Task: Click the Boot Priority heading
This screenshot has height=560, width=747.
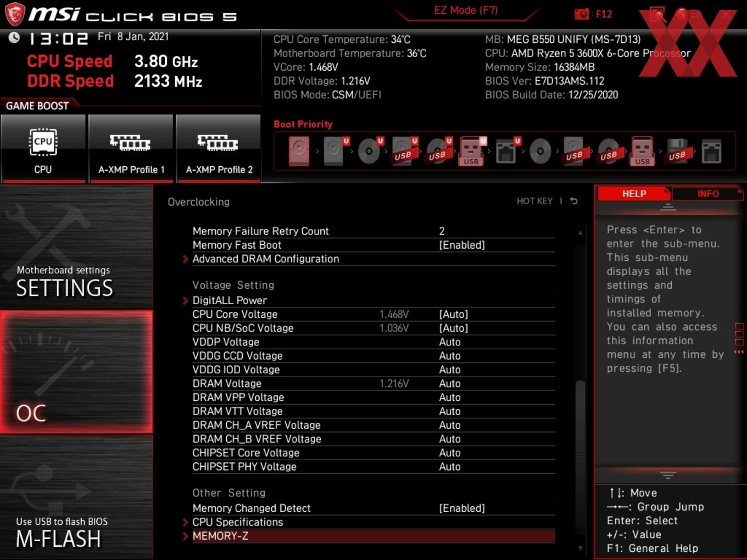Action: pyautogui.click(x=303, y=124)
